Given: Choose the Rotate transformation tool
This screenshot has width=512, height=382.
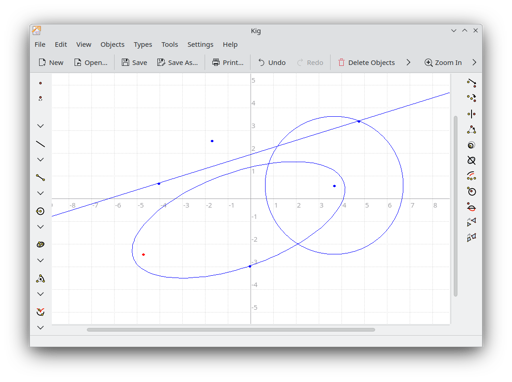Looking at the screenshot, I should coord(471,130).
